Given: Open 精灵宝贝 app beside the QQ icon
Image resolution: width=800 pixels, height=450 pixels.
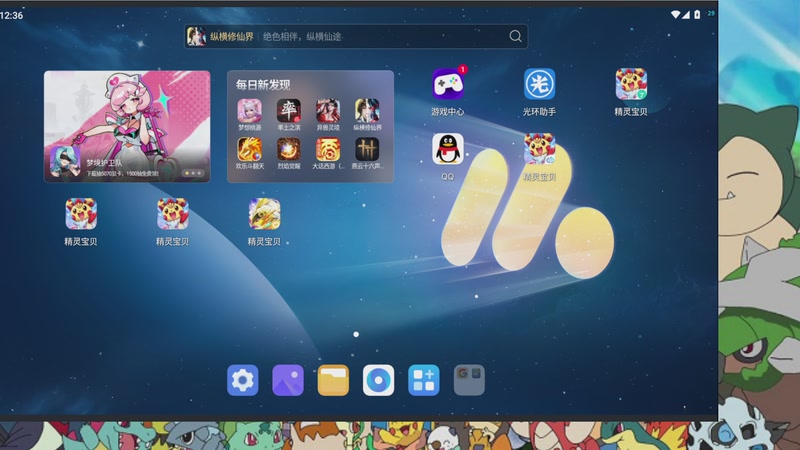Looking at the screenshot, I should pos(539,149).
